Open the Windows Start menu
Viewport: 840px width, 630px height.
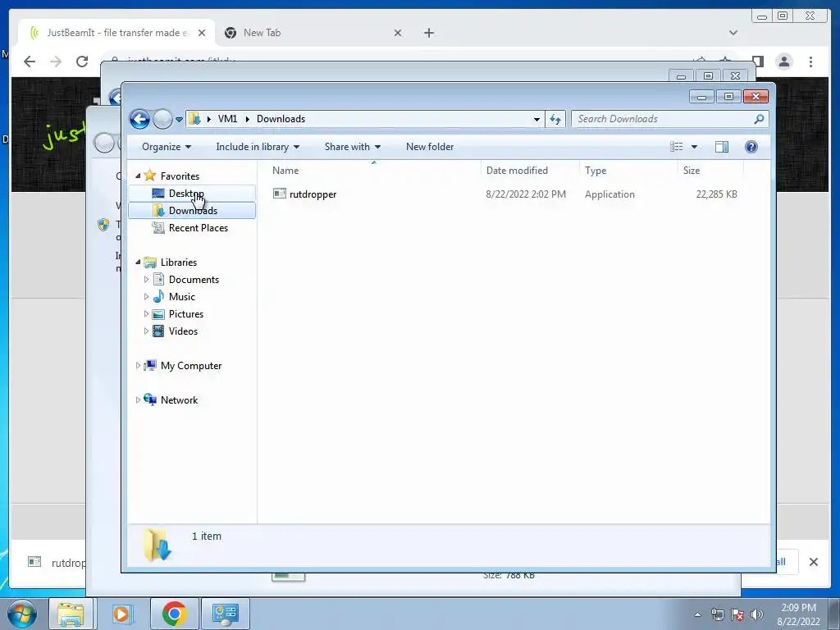click(x=22, y=614)
